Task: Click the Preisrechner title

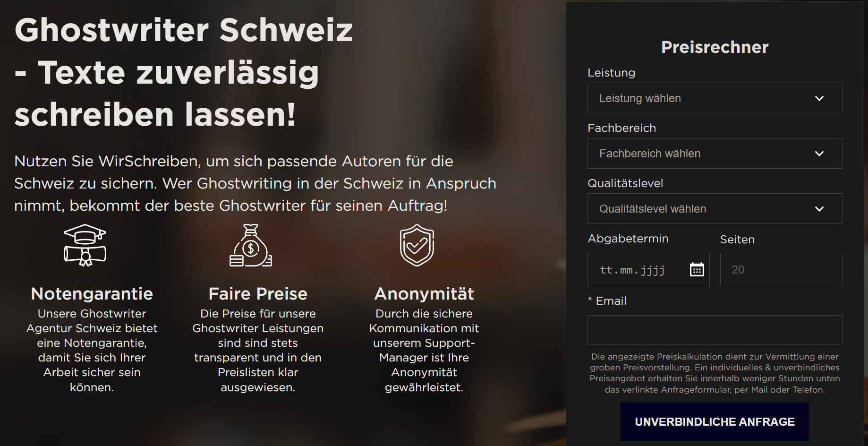Action: click(715, 47)
